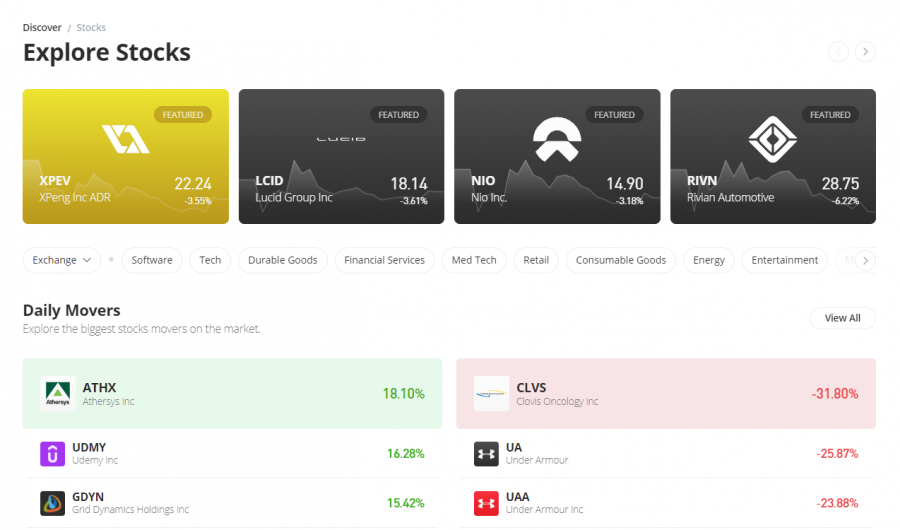Filter stocks by Software category
This screenshot has width=900, height=530.
(152, 260)
